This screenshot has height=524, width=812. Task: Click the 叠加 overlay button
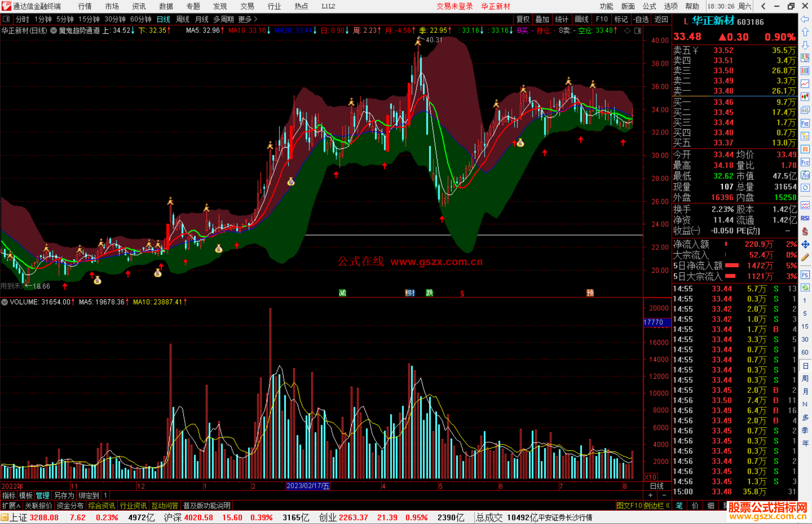click(x=542, y=19)
